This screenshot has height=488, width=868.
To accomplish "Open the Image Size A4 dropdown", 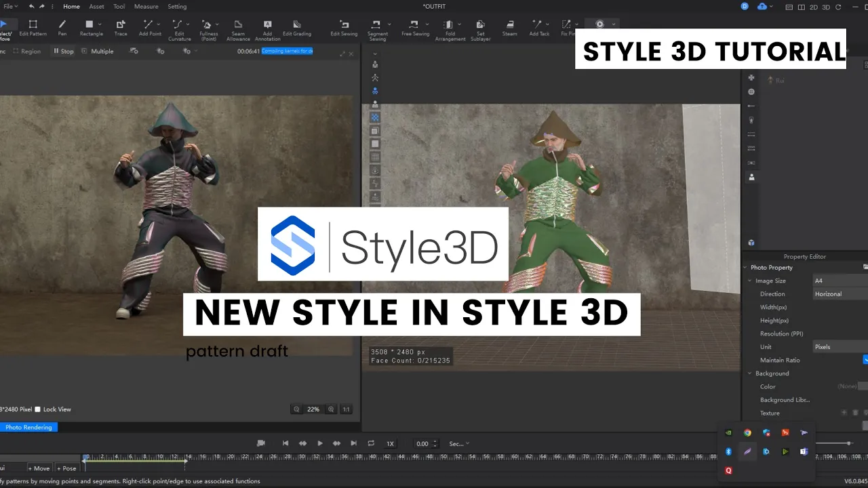I will click(x=840, y=281).
